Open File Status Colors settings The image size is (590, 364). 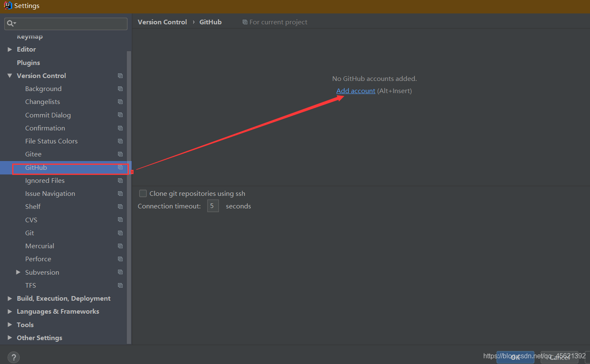pyautogui.click(x=51, y=141)
